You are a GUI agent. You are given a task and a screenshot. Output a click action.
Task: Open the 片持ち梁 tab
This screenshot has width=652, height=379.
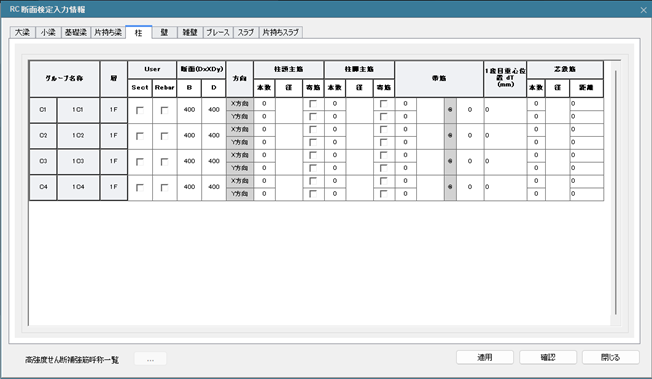click(x=108, y=32)
